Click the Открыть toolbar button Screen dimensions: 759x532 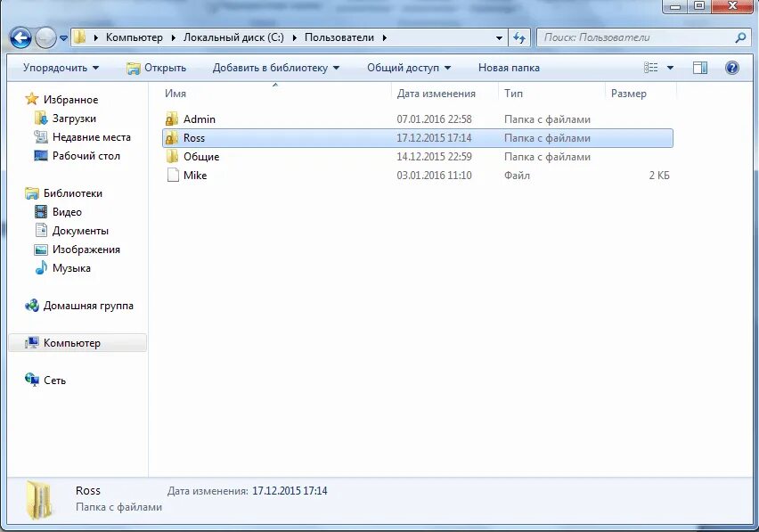[156, 68]
